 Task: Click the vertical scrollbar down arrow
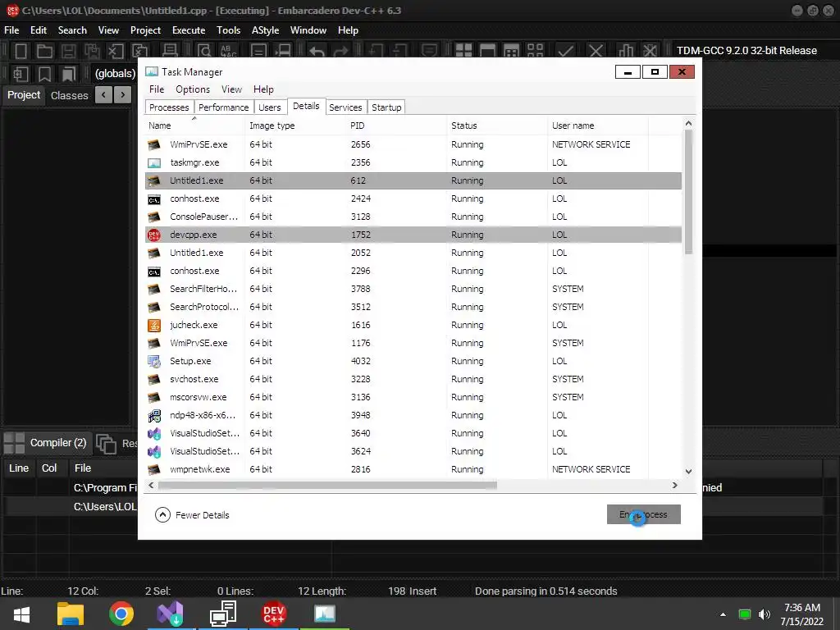[688, 472]
